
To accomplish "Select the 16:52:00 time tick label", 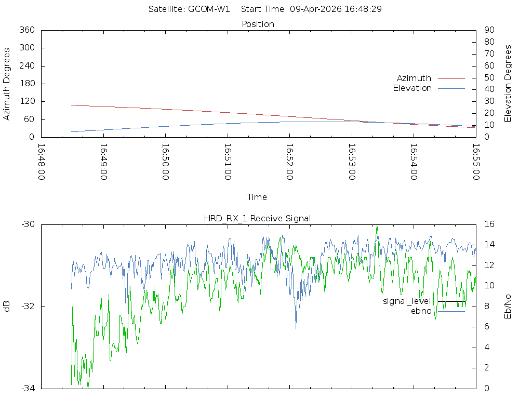I will click(289, 162).
